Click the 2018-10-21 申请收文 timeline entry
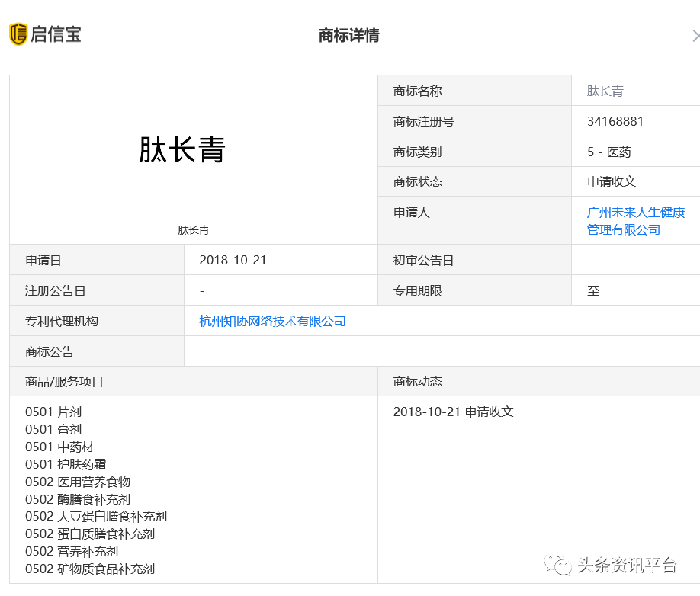The height and width of the screenshot is (596, 700). [x=453, y=412]
